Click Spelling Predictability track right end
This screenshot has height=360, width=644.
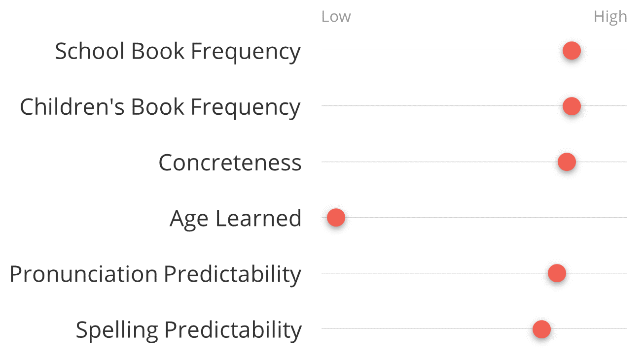tap(625, 329)
